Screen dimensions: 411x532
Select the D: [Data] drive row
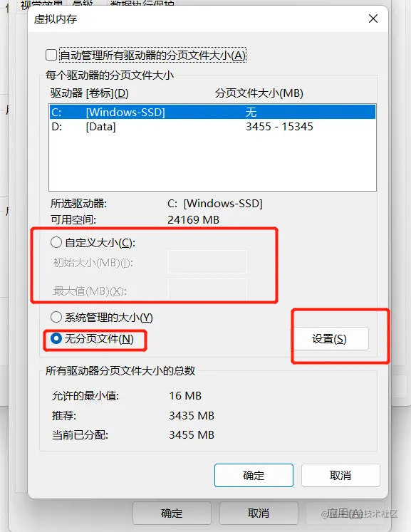(213, 127)
